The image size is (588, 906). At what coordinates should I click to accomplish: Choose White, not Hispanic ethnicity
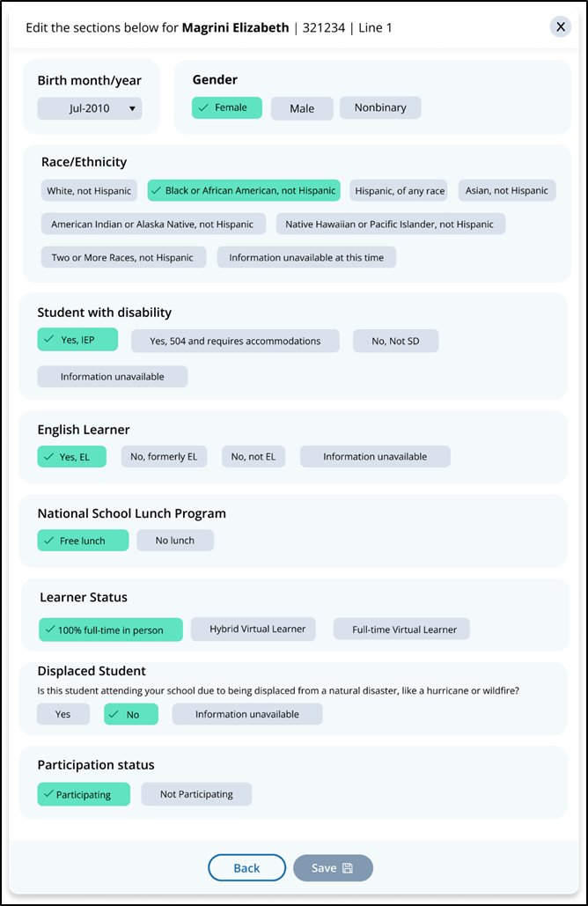pos(90,190)
